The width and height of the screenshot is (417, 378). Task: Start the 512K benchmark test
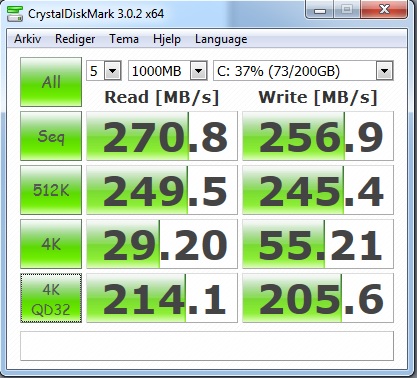(x=51, y=190)
